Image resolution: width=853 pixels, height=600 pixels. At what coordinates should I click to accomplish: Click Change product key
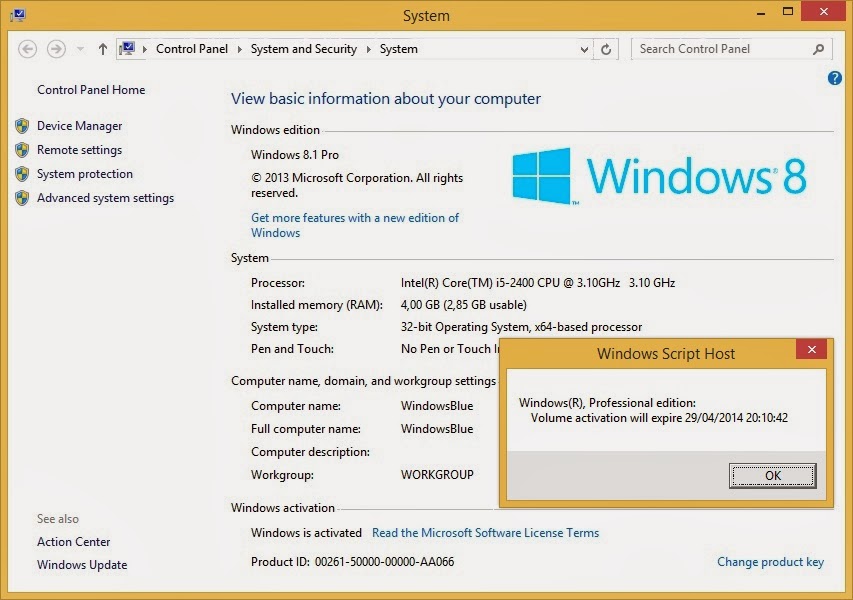pyautogui.click(x=770, y=562)
